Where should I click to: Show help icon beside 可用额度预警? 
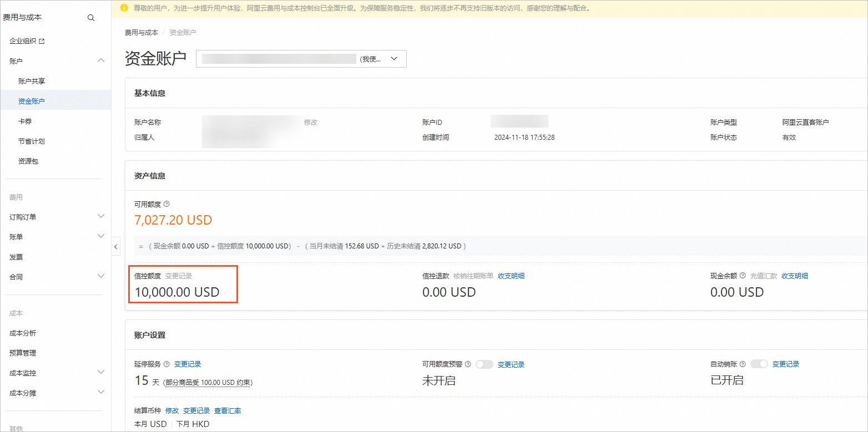[x=468, y=364]
